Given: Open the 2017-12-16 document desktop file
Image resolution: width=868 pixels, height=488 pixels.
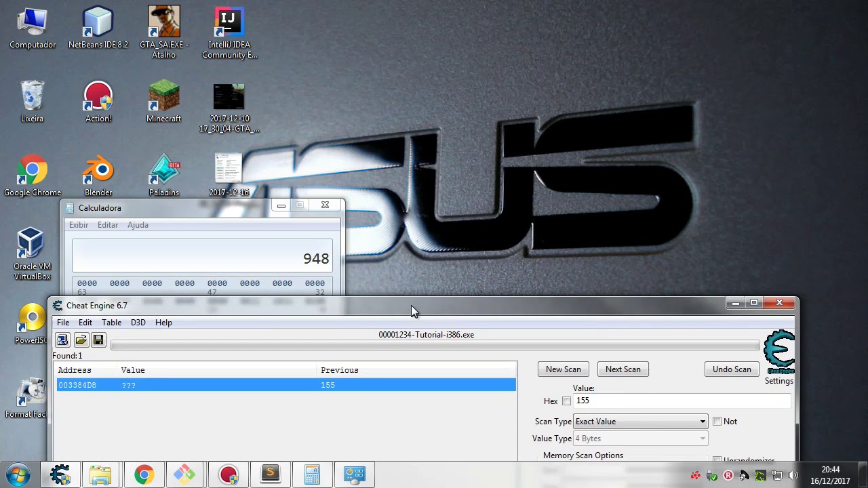Looking at the screenshot, I should pyautogui.click(x=229, y=176).
